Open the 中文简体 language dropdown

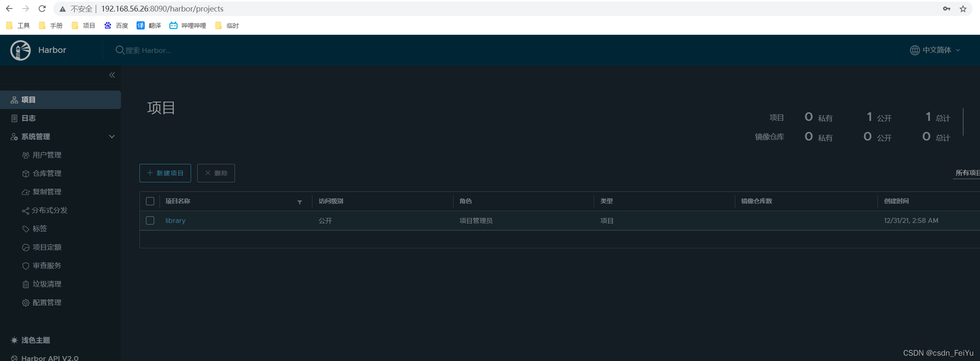click(x=936, y=50)
